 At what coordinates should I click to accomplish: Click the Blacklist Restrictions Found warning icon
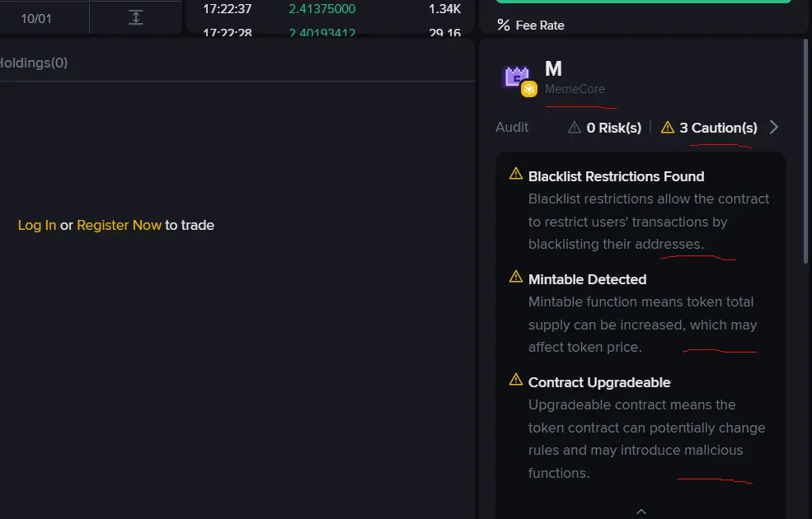(516, 174)
